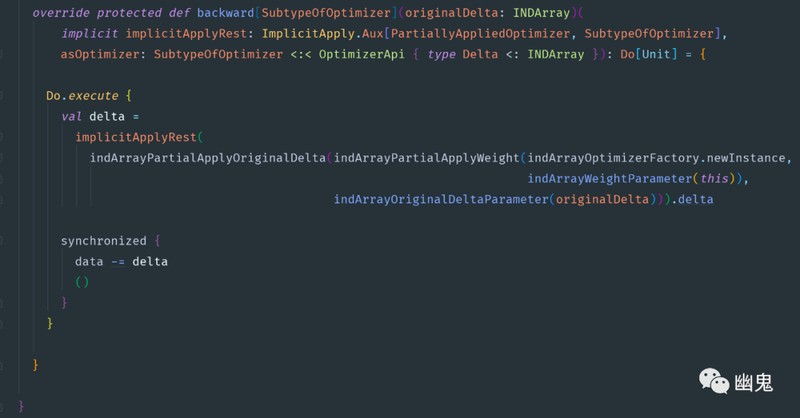The image size is (800, 418).
Task: Click the 'this' keyword
Action: tap(714, 179)
